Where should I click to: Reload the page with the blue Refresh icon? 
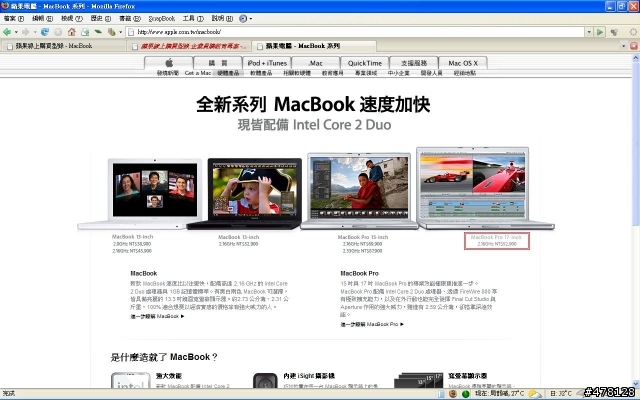pyautogui.click(x=44, y=32)
